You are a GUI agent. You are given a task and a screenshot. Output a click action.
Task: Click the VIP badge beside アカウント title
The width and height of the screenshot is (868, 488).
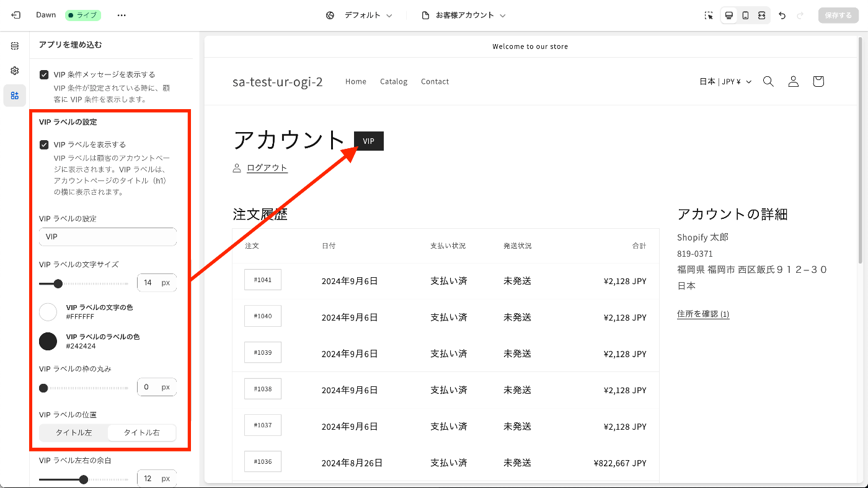tap(369, 141)
